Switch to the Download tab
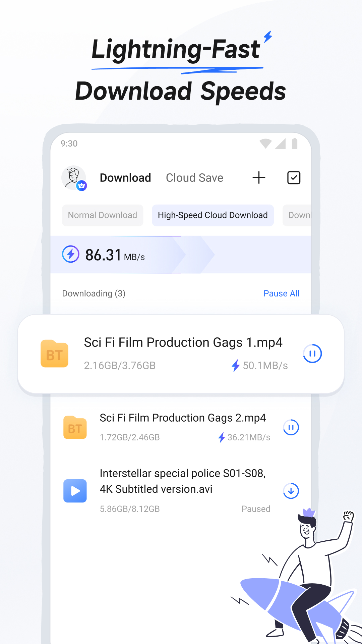The image size is (362, 644). click(x=125, y=178)
